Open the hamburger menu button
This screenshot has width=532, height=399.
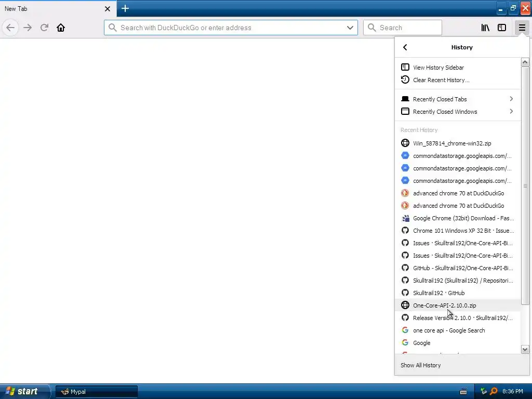pyautogui.click(x=522, y=28)
